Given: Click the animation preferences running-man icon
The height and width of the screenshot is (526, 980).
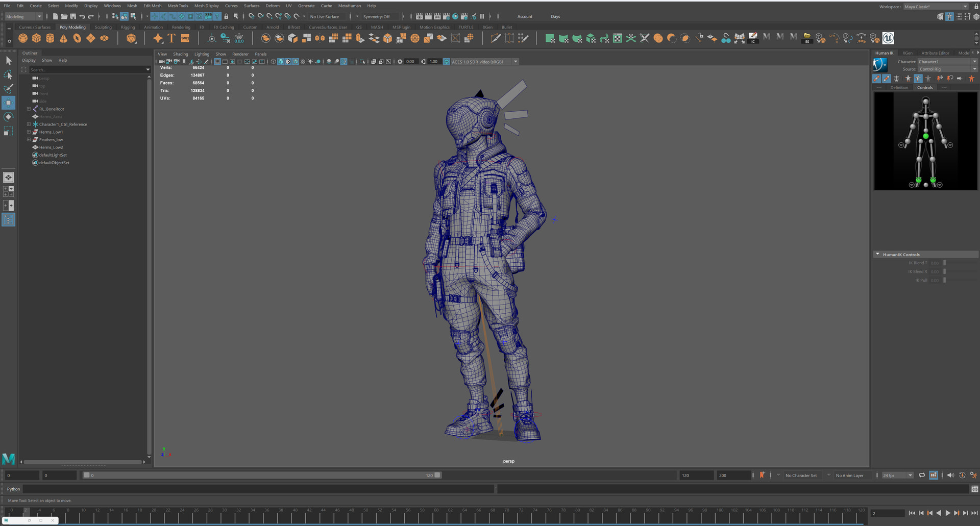Looking at the screenshot, I should (973, 475).
